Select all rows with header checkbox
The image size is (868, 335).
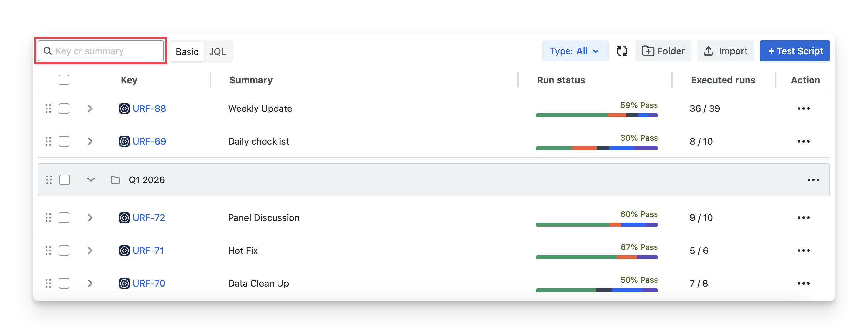(x=64, y=80)
